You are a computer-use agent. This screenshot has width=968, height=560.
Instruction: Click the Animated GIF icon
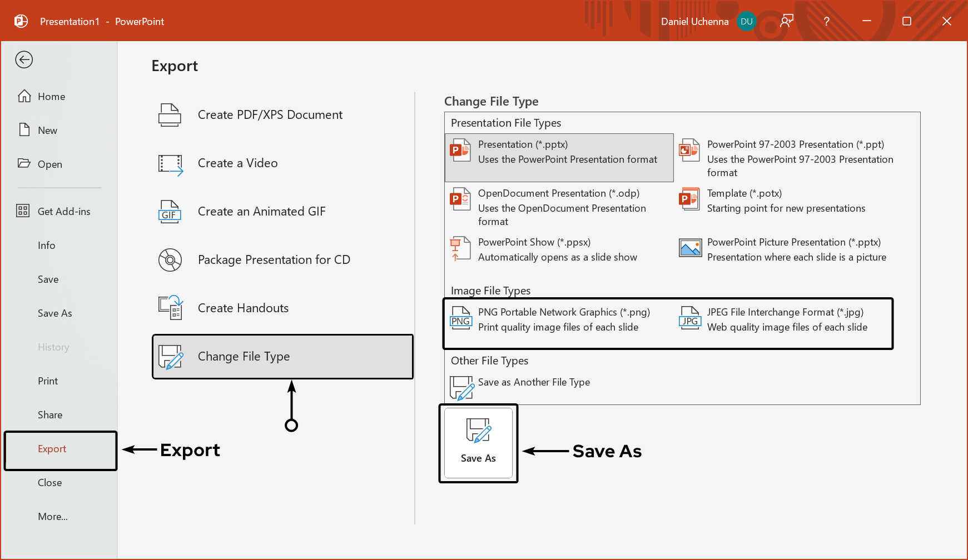point(170,212)
